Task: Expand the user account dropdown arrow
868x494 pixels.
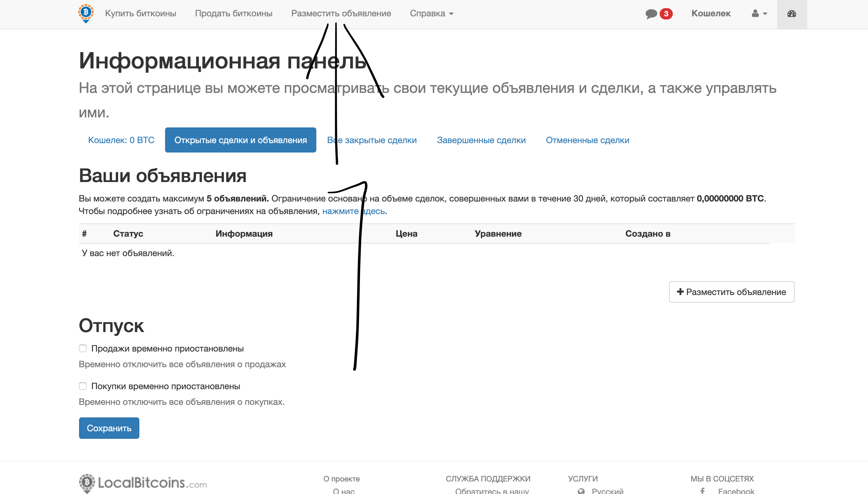Action: coord(765,14)
